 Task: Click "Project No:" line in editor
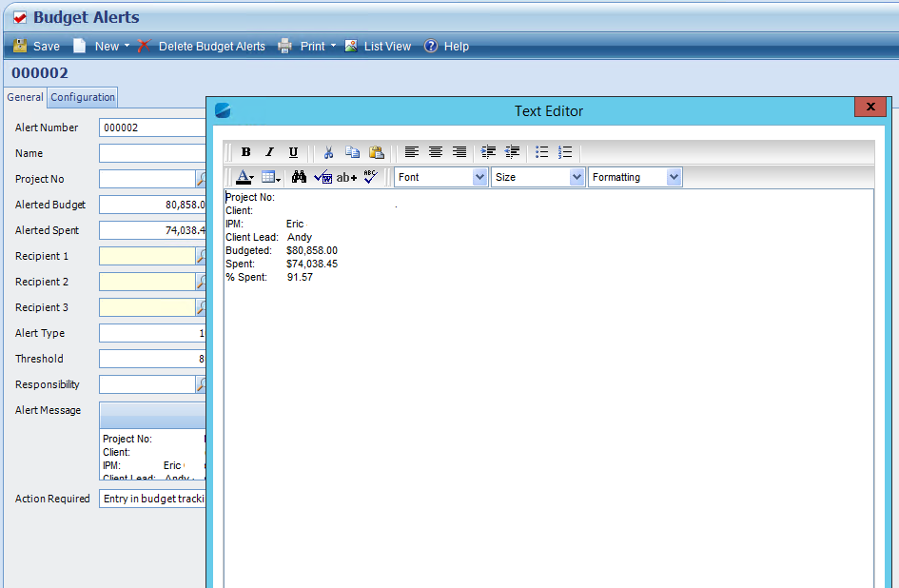coord(250,197)
